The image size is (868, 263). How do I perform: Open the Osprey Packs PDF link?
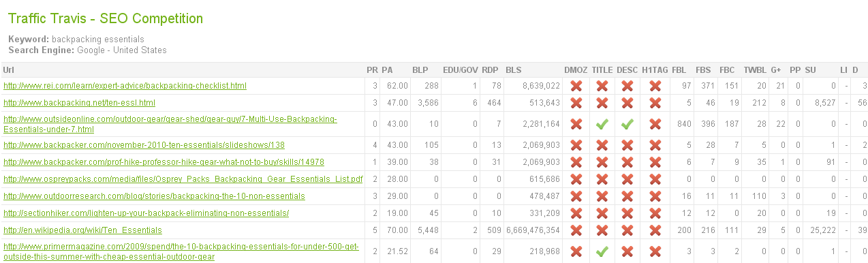[x=183, y=179]
